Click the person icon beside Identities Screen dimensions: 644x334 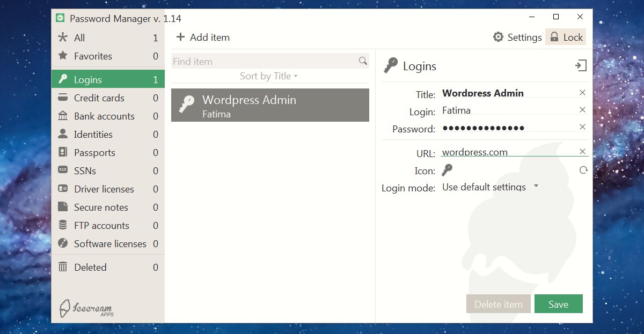[x=63, y=134]
